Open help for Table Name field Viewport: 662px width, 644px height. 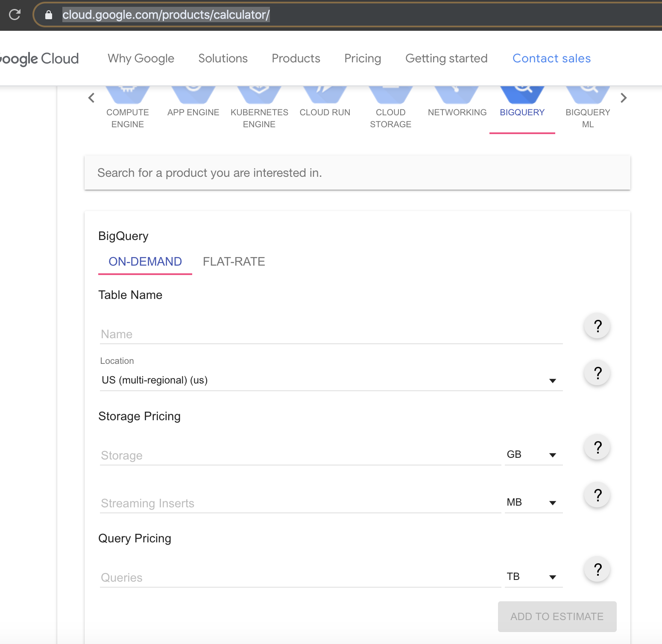pyautogui.click(x=597, y=326)
